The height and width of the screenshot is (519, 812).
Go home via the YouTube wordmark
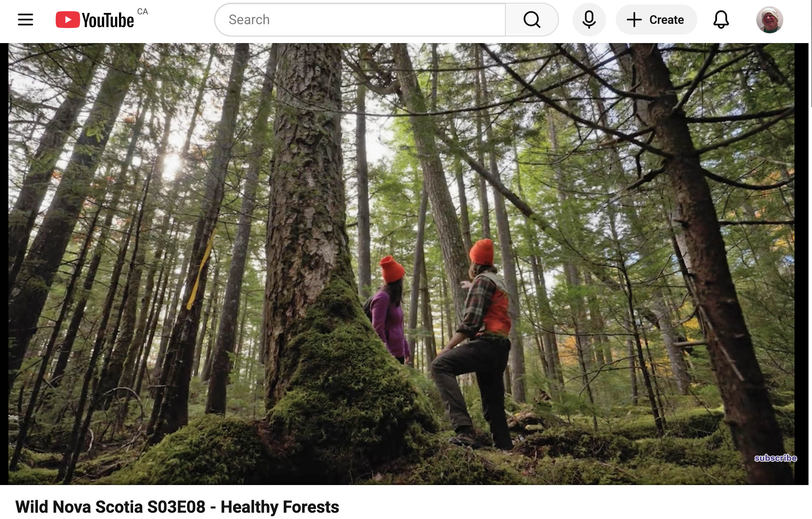coord(108,20)
